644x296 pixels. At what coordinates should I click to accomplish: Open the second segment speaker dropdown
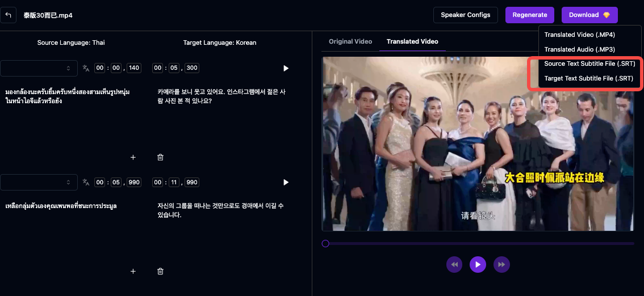coord(39,182)
